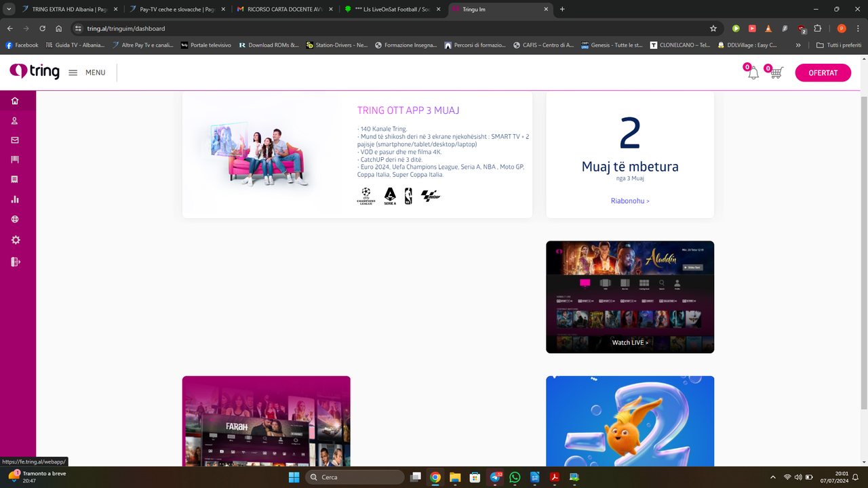Screen dimensions: 868x488
Task: Open the profile icon in the sidebar
Action: coord(15,121)
